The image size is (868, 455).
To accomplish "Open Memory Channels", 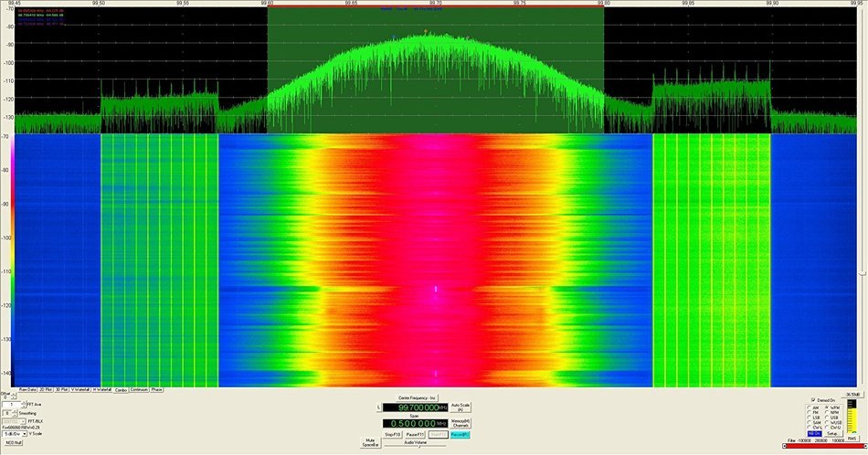I will [x=460, y=423].
